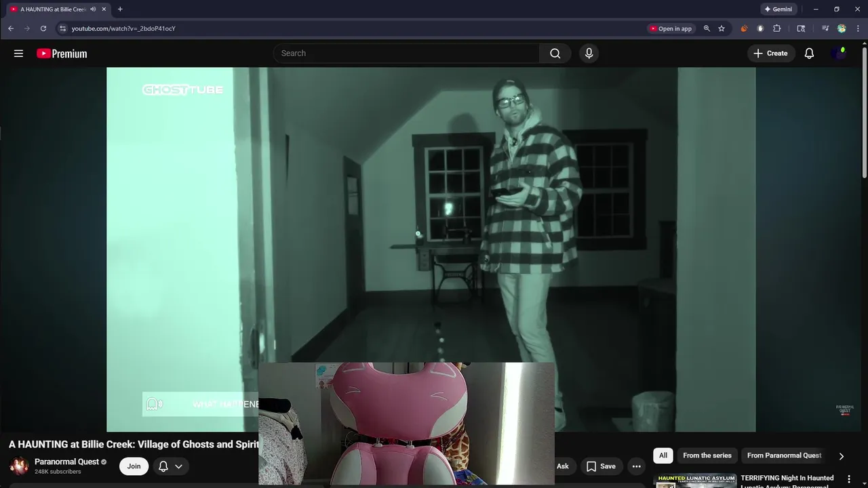Go forward in browser history
The image size is (868, 488).
coord(27,28)
